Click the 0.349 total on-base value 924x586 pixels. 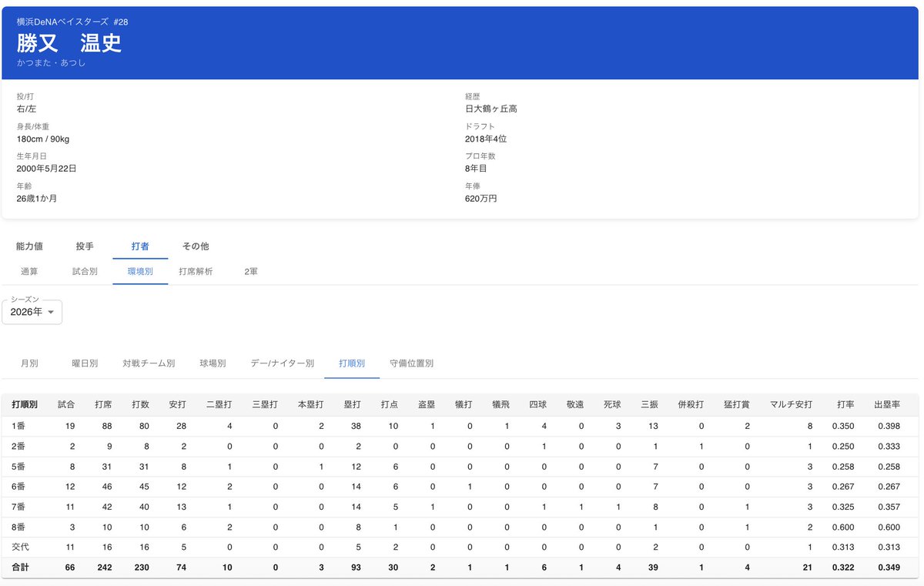pyautogui.click(x=888, y=568)
